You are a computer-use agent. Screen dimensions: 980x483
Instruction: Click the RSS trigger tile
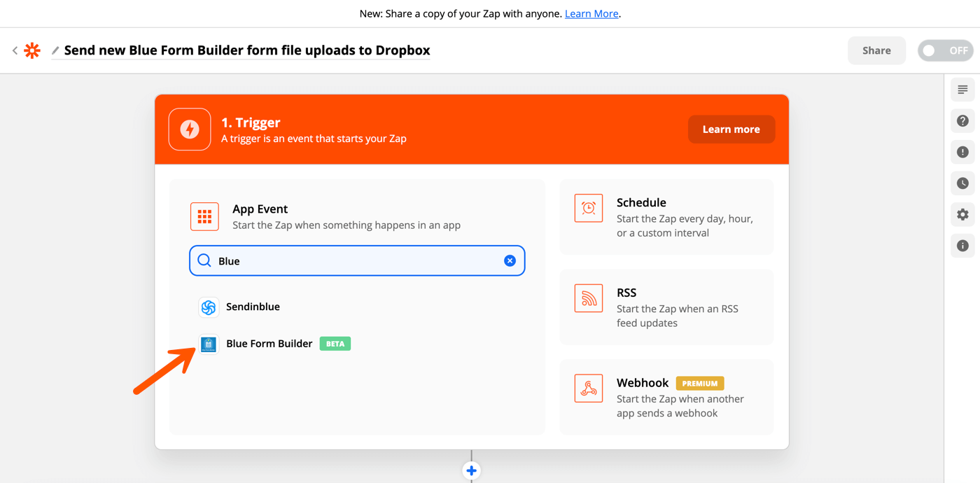click(666, 307)
